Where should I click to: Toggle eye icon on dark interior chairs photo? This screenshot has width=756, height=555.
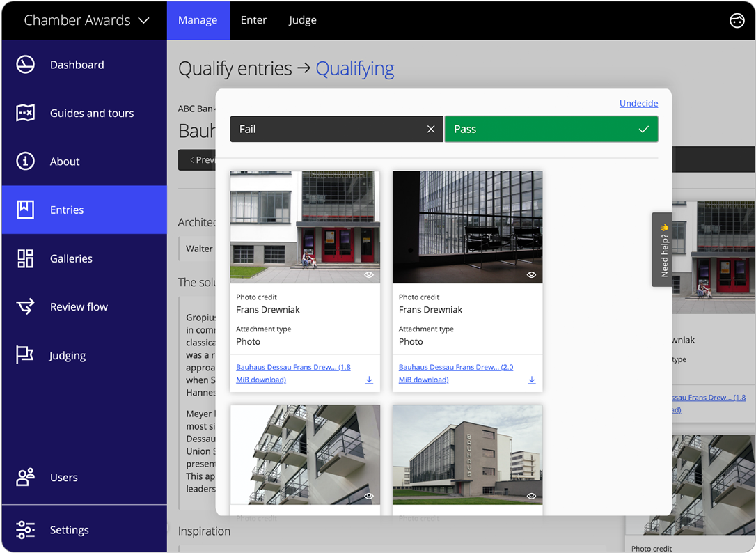click(x=531, y=275)
